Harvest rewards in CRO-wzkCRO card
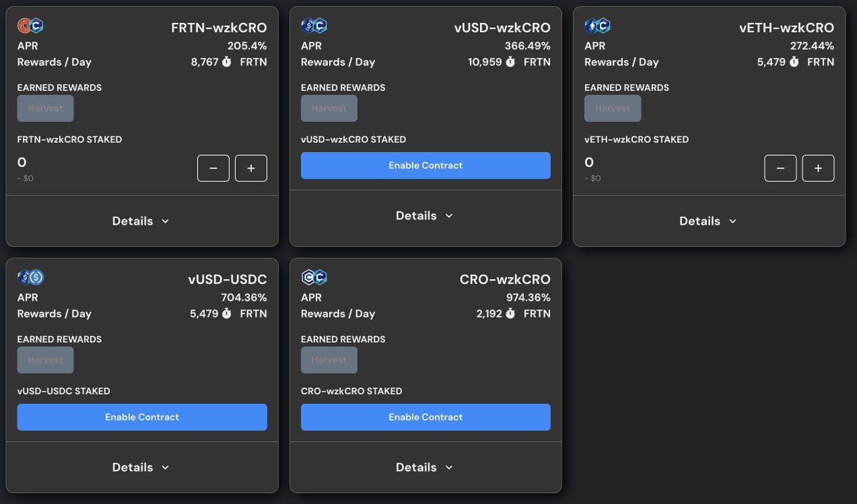Screen dimensions: 857x504 coord(329,360)
